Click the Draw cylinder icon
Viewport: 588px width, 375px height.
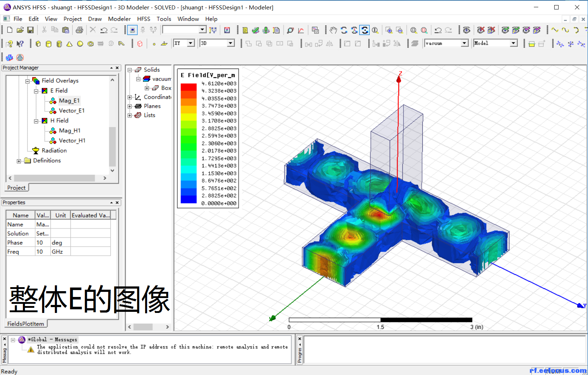click(48, 44)
